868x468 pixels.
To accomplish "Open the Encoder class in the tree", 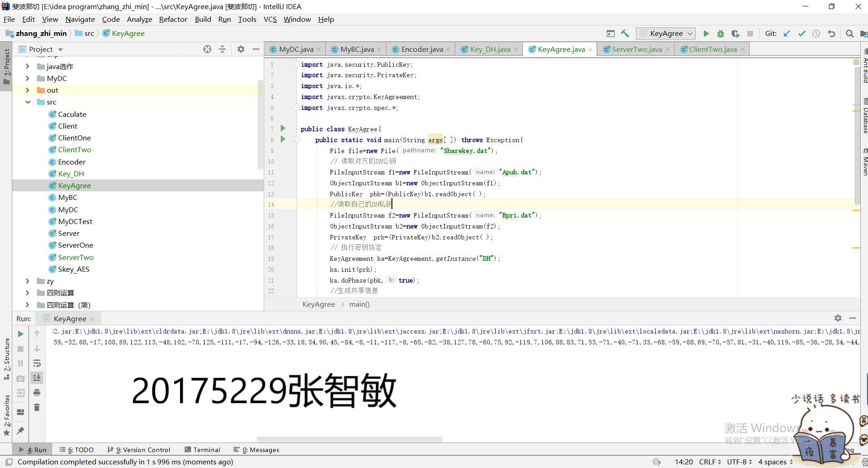I will click(x=71, y=162).
